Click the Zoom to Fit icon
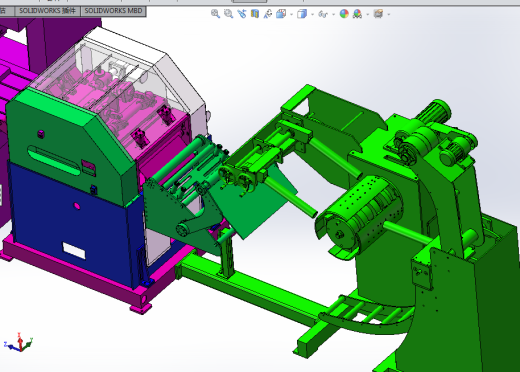Image resolution: width=520 pixels, height=372 pixels. (215, 14)
